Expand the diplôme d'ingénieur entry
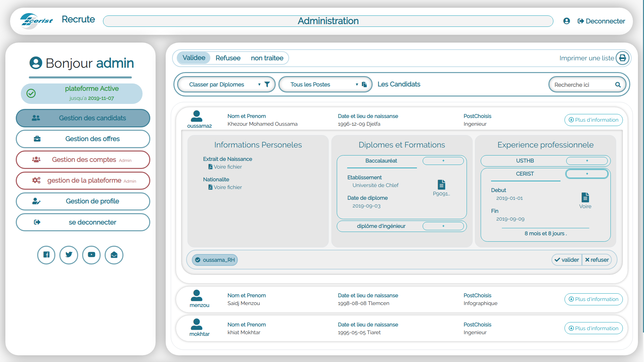Viewport: 644px width, 362px height. 443,226
